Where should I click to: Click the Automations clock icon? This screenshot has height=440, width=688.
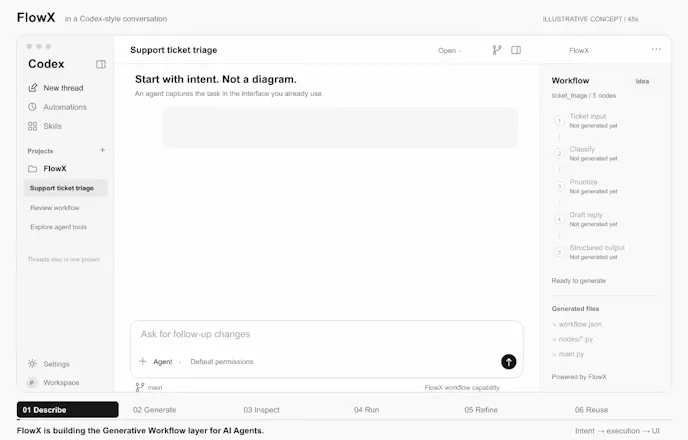pyautogui.click(x=32, y=107)
